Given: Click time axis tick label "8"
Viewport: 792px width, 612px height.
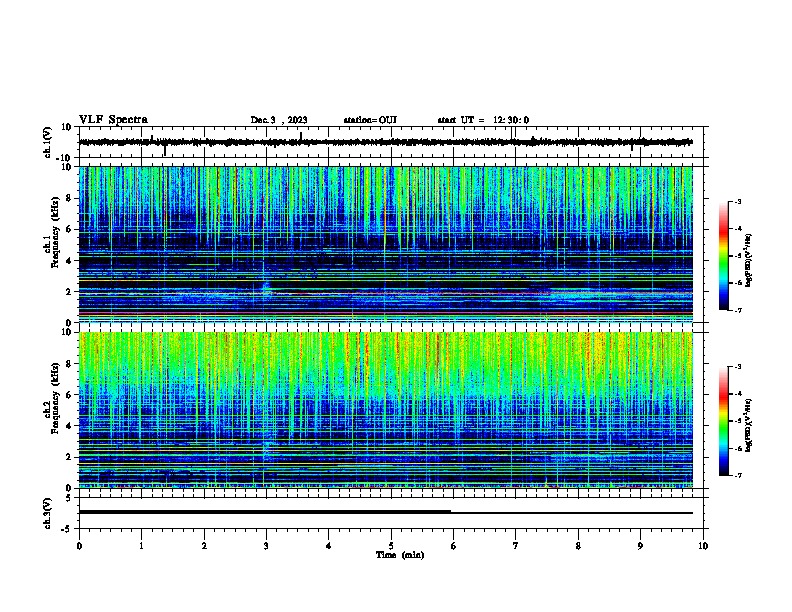Looking at the screenshot, I should [578, 546].
